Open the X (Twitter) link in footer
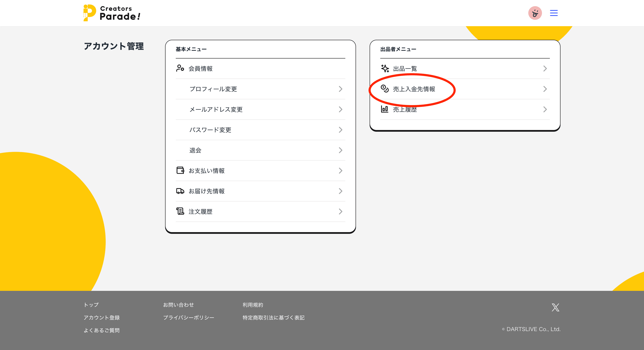 click(x=556, y=308)
